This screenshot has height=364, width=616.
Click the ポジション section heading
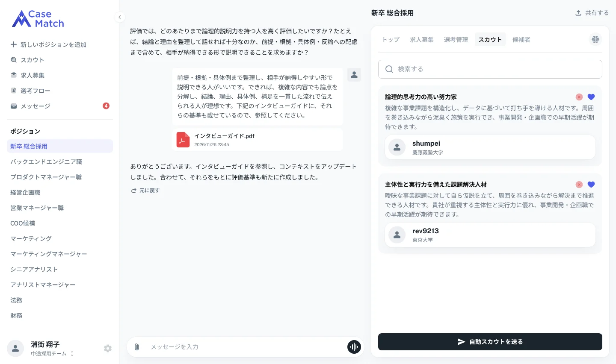[25, 131]
